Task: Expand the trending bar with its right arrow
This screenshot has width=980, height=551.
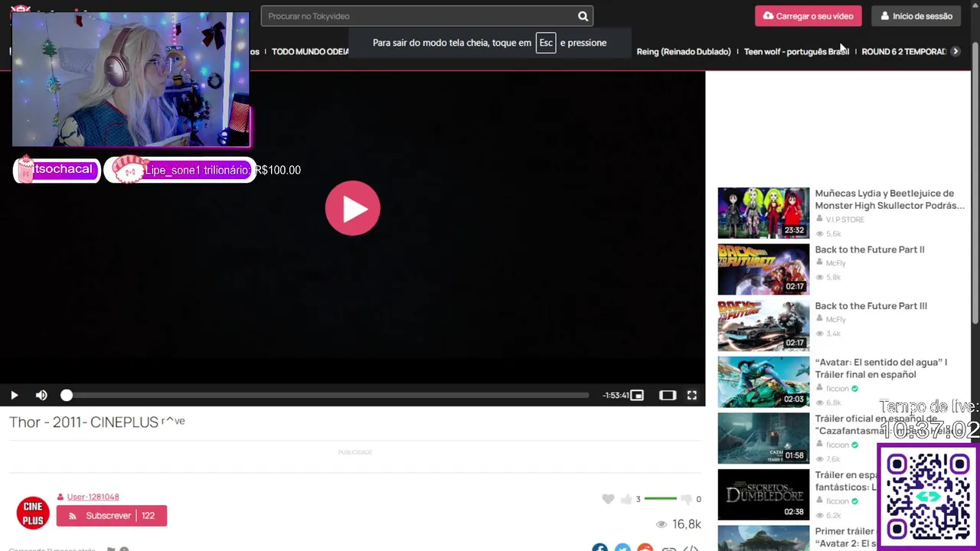Action: [955, 51]
